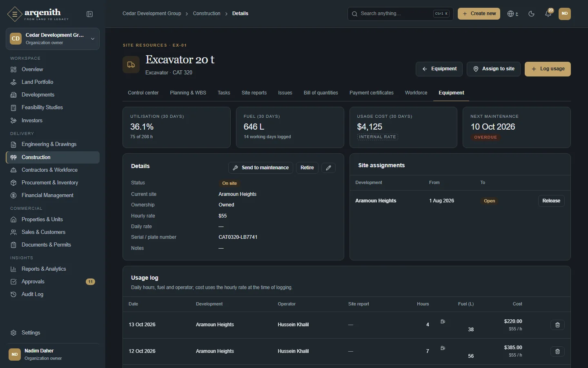Delete the 13 Oct 2026 usage entry
Image resolution: width=588 pixels, height=368 pixels.
(x=557, y=325)
